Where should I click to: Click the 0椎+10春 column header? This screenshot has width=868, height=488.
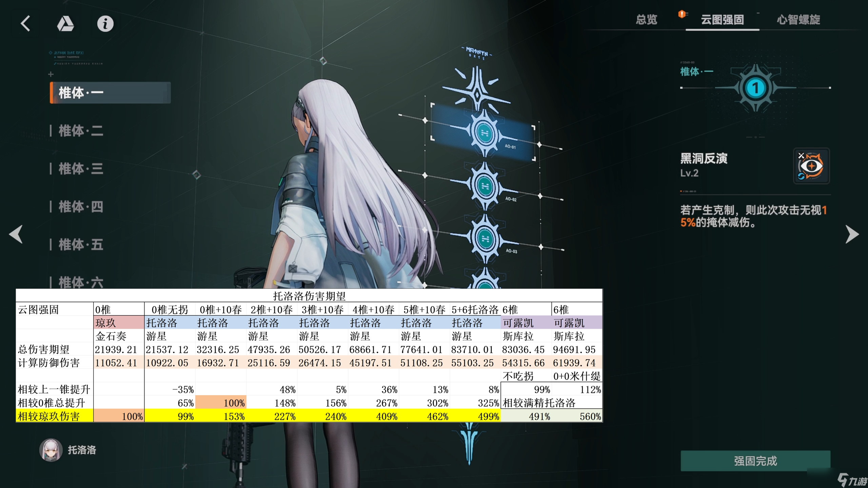220,309
